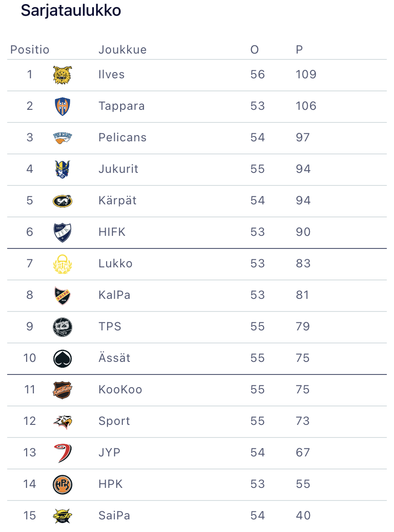This screenshot has height=532, width=394.
Task: Click the KalPa team logo
Action: coord(63,295)
